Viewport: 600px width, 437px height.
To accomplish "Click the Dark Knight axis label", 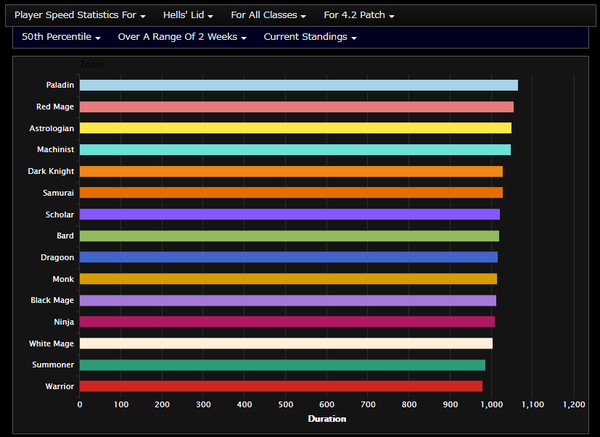I will pos(51,171).
